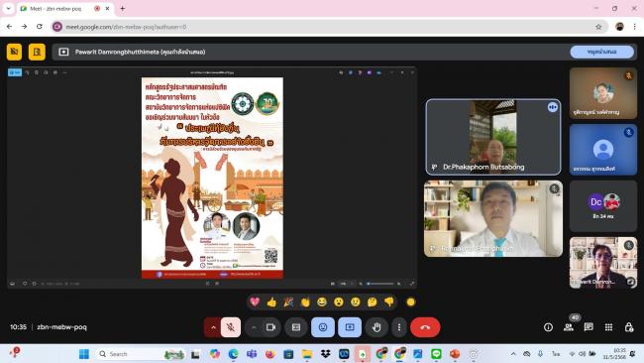Send the thumbs down reaction
Image resolution: width=644 pixels, height=363 pixels.
389,302
